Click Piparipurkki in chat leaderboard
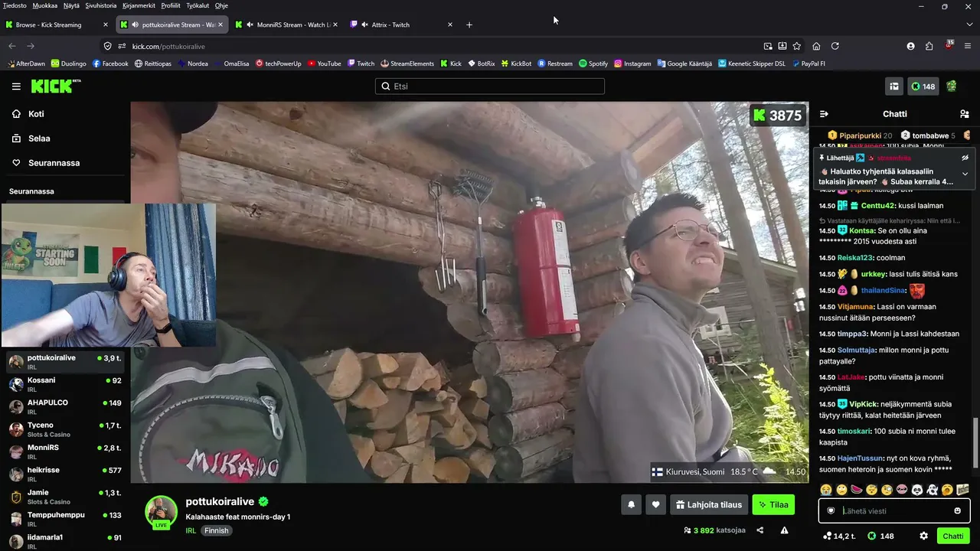Image resolution: width=980 pixels, height=551 pixels. (860, 135)
